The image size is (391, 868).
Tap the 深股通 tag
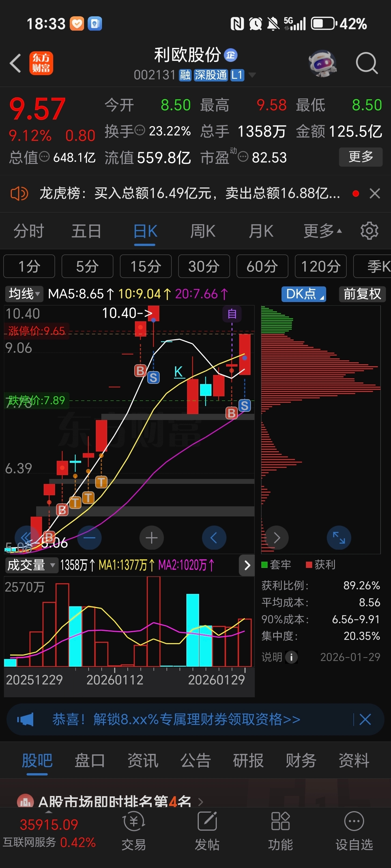pos(211,75)
